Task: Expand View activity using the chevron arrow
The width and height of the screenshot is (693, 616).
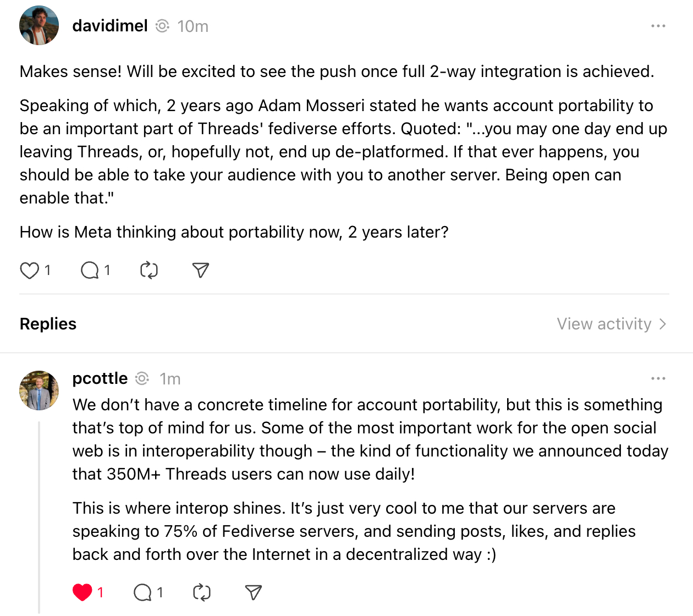Action: pos(663,324)
